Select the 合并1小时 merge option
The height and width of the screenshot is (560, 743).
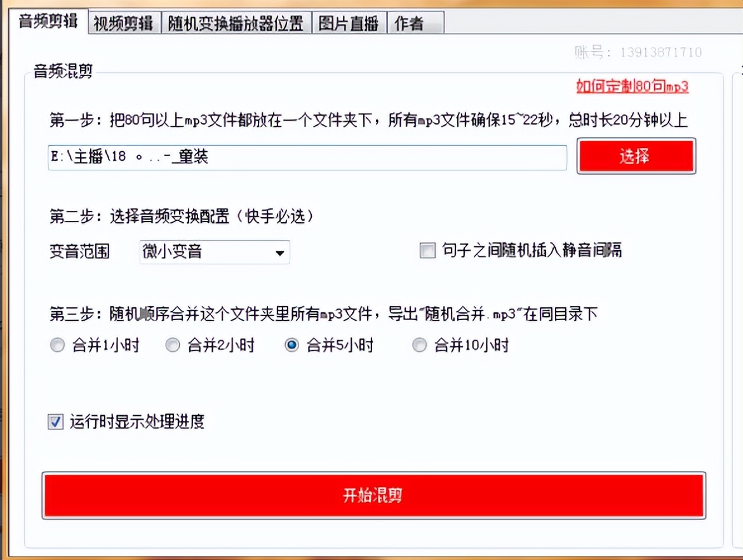coord(57,345)
